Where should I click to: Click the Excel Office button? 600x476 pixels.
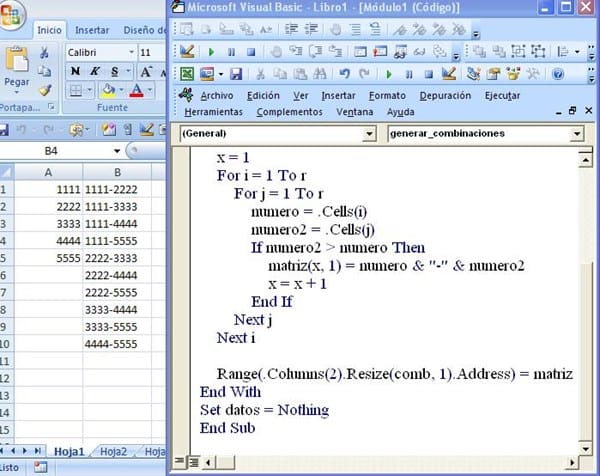click(x=11, y=15)
